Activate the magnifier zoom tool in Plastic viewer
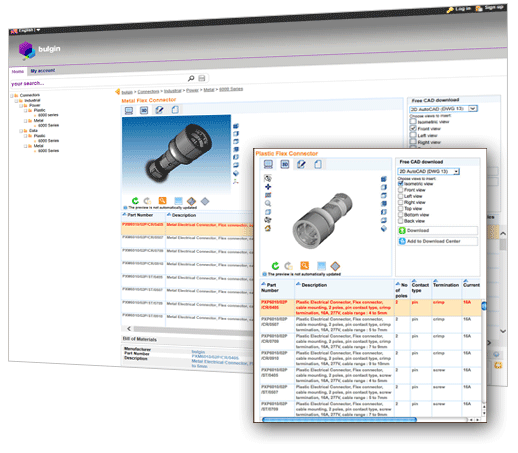Image resolution: width=518 pixels, height=453 pixels. click(268, 203)
